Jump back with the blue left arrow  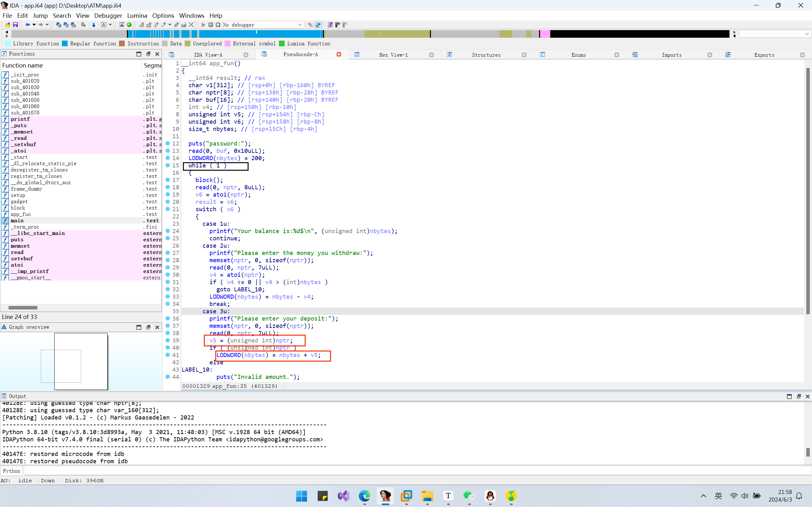(28, 25)
